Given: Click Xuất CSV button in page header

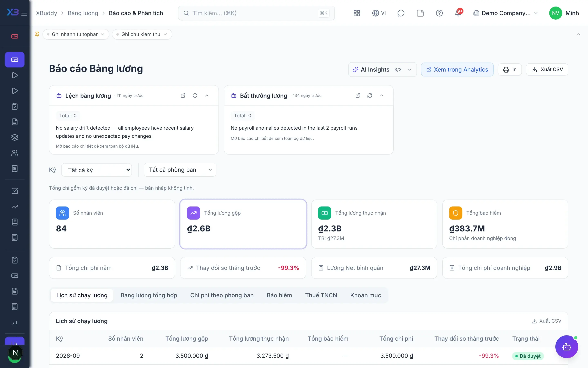Looking at the screenshot, I should click(547, 70).
